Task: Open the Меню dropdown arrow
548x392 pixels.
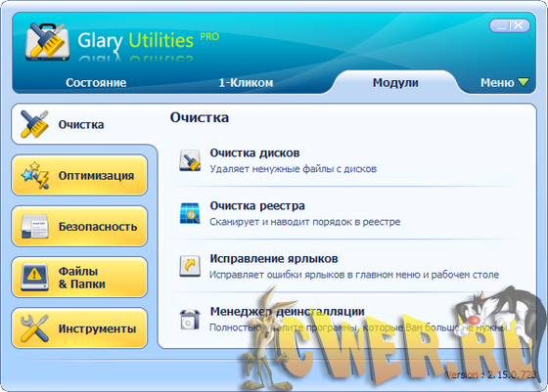Action: pyautogui.click(x=524, y=82)
